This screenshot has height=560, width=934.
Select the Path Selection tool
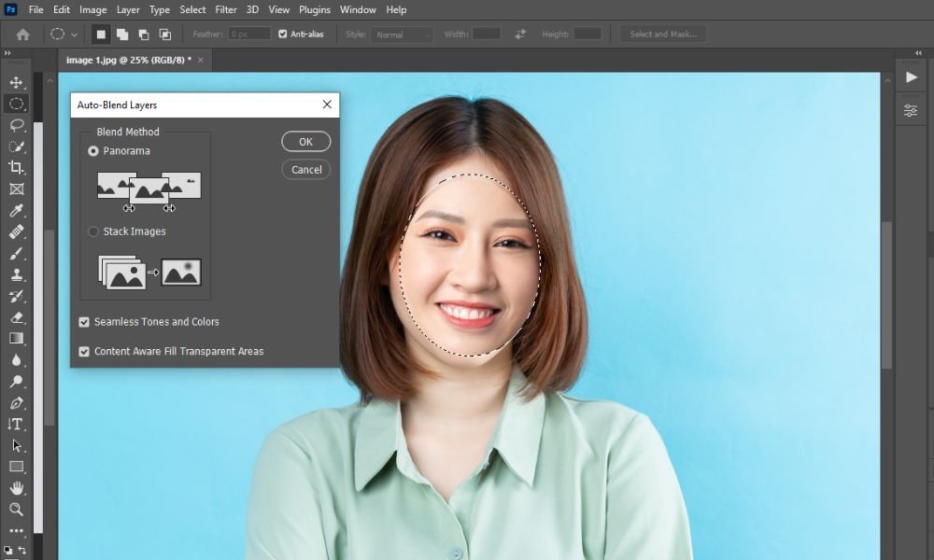pos(16,446)
